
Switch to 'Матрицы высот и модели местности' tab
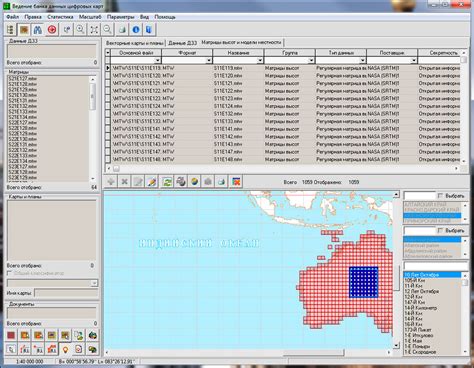[241, 42]
